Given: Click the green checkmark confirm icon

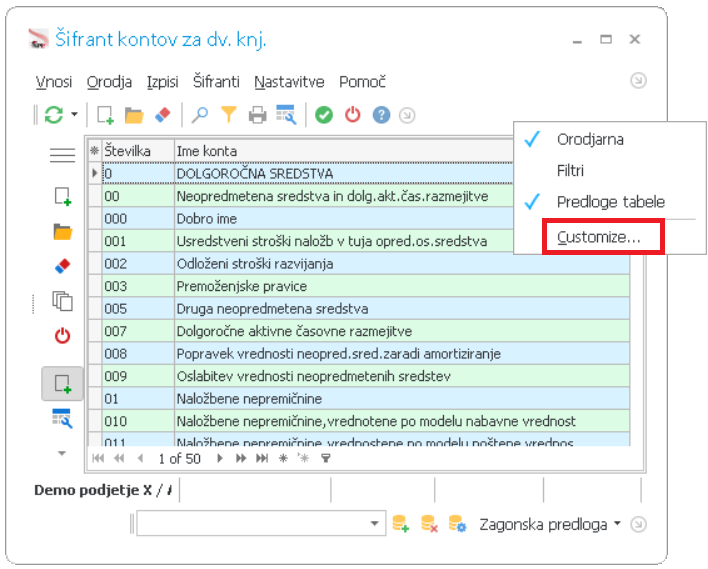Looking at the screenshot, I should click(x=323, y=115).
